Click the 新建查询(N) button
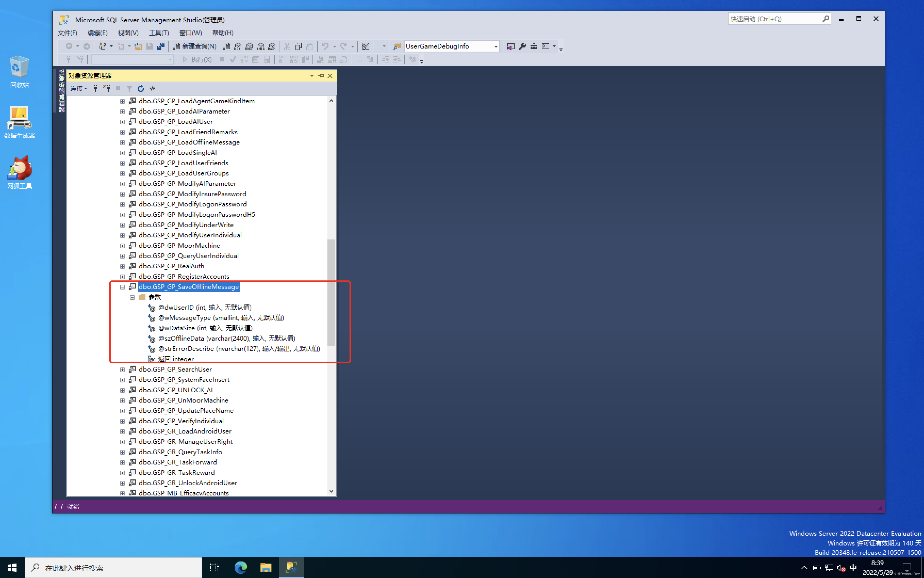The width and height of the screenshot is (924, 578). pyautogui.click(x=195, y=46)
